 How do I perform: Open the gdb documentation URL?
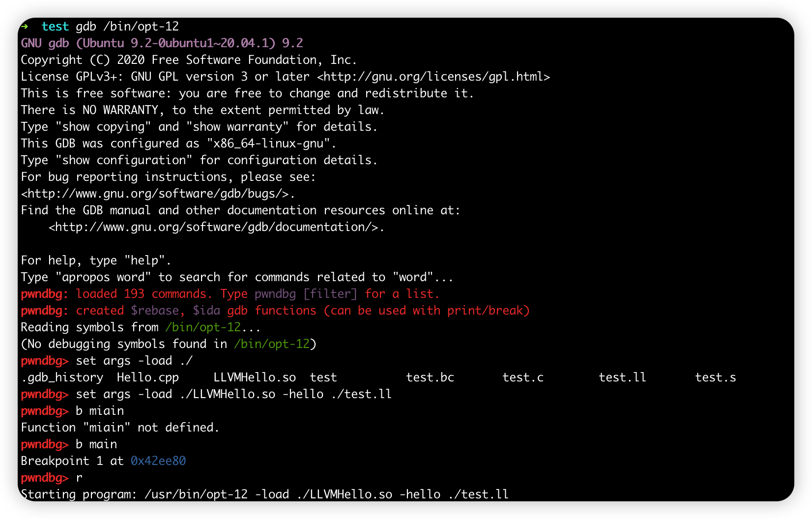[x=216, y=227]
